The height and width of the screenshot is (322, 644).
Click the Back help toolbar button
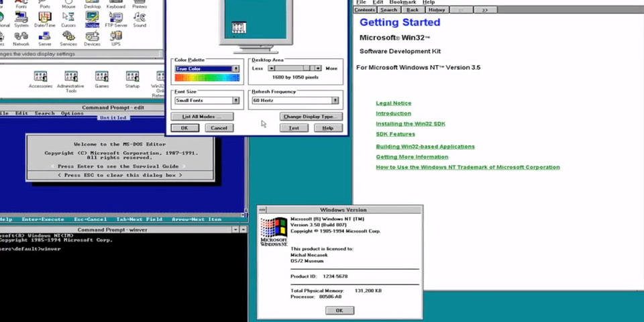tap(413, 10)
